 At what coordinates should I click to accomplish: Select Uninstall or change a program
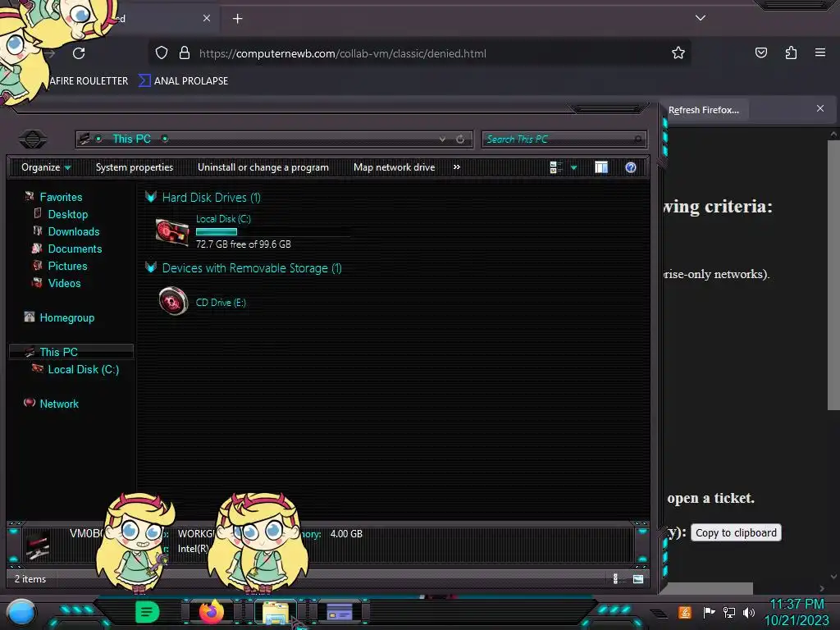click(x=263, y=167)
